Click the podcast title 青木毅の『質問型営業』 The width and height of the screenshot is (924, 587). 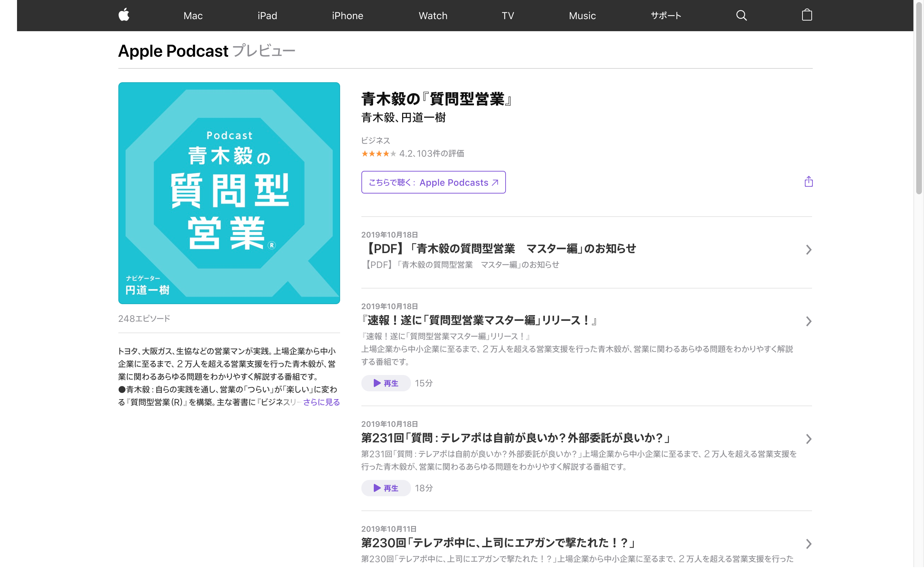pyautogui.click(x=437, y=99)
